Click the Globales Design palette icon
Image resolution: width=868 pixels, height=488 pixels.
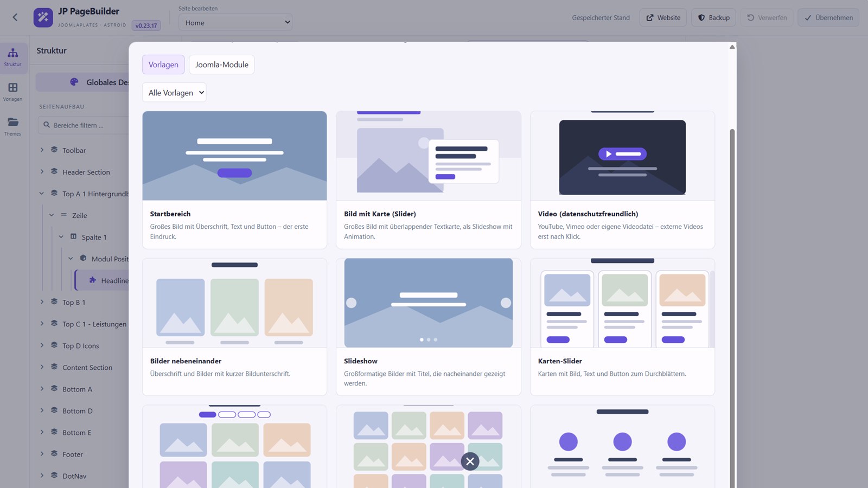[x=74, y=82]
